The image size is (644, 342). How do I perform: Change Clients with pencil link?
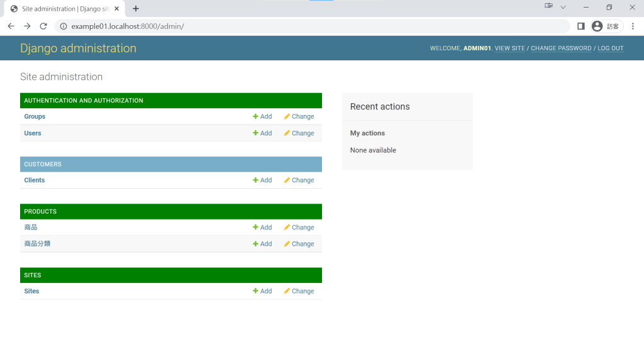299,180
